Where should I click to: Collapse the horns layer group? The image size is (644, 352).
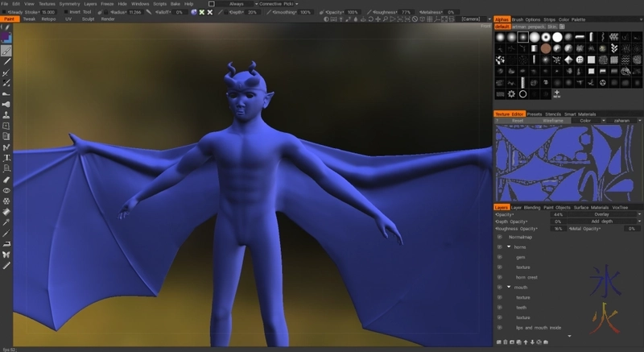pos(509,247)
